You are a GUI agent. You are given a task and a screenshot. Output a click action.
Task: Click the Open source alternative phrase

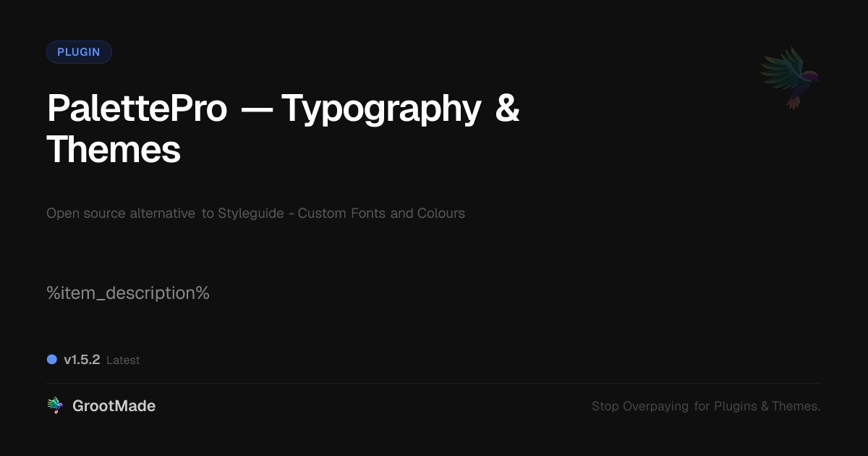click(121, 214)
